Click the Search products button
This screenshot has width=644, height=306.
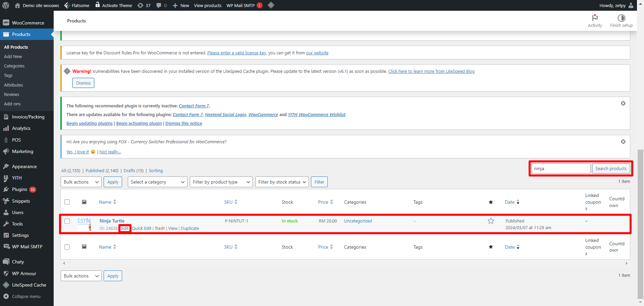click(x=611, y=168)
